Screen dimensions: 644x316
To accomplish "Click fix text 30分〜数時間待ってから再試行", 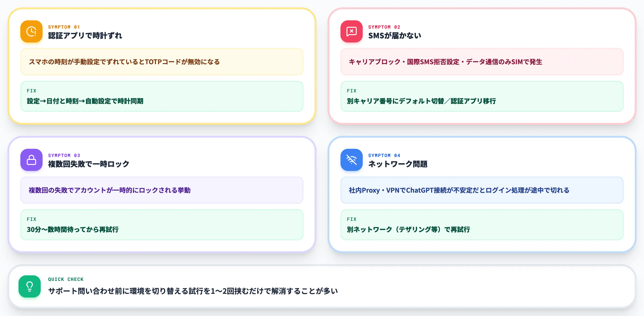I will 72,229.
